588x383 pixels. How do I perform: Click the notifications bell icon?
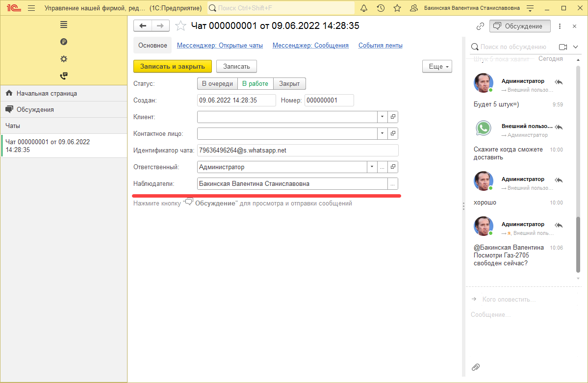click(364, 8)
